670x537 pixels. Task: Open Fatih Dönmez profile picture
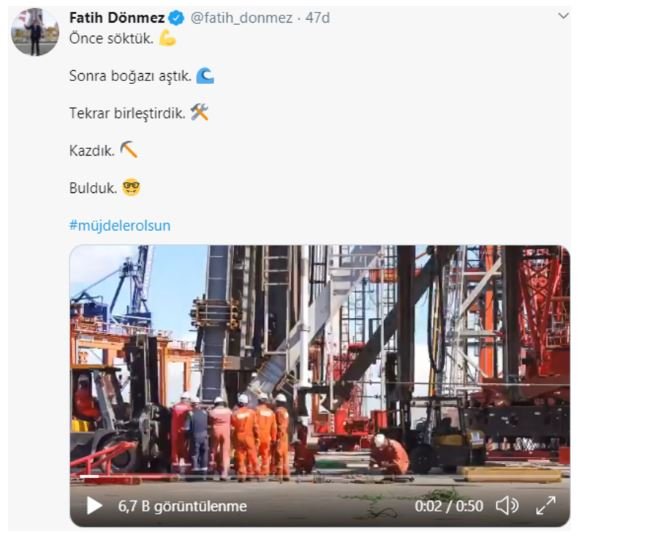coord(35,32)
